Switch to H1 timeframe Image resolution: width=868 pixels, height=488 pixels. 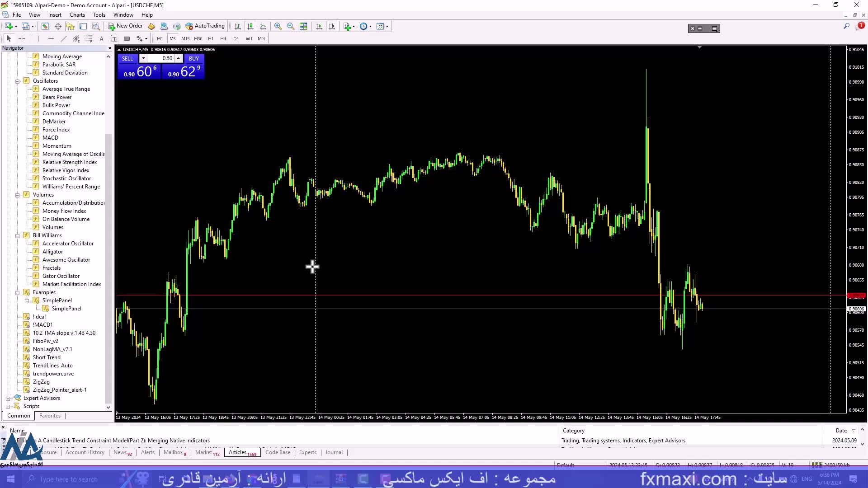[211, 38]
